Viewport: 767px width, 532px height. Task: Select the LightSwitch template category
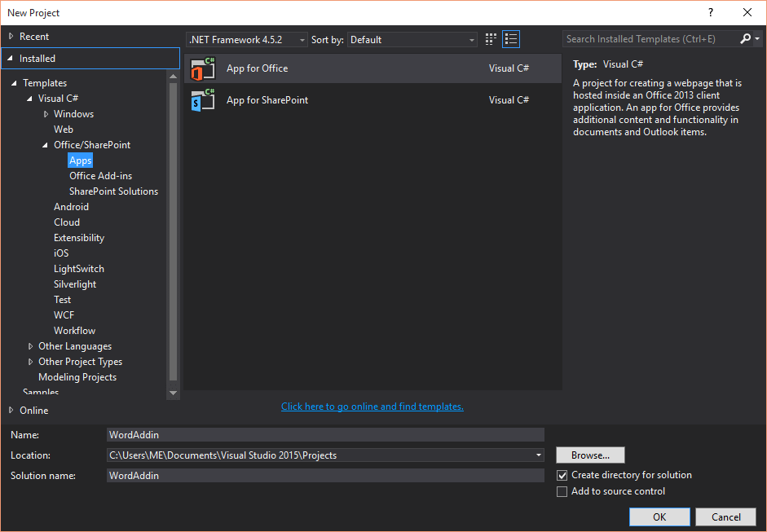pos(79,269)
